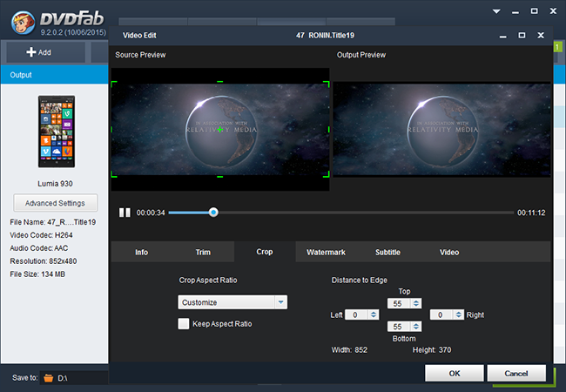Open Advanced Settings for Lumia 930
The width and height of the screenshot is (566, 392).
[x=55, y=203]
